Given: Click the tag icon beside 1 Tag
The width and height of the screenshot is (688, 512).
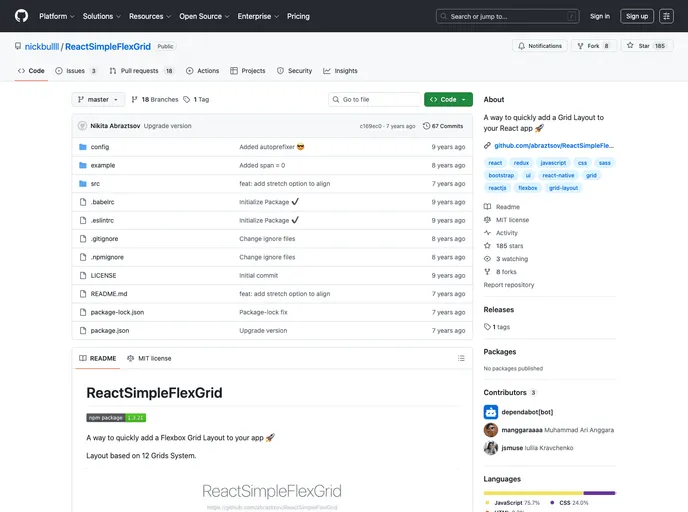Looking at the screenshot, I should (186, 100).
